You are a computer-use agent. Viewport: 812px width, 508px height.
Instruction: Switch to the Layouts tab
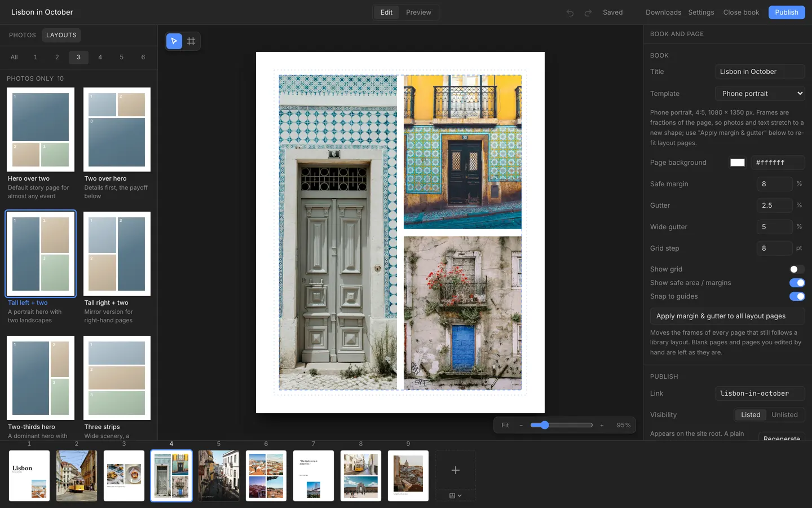point(61,35)
